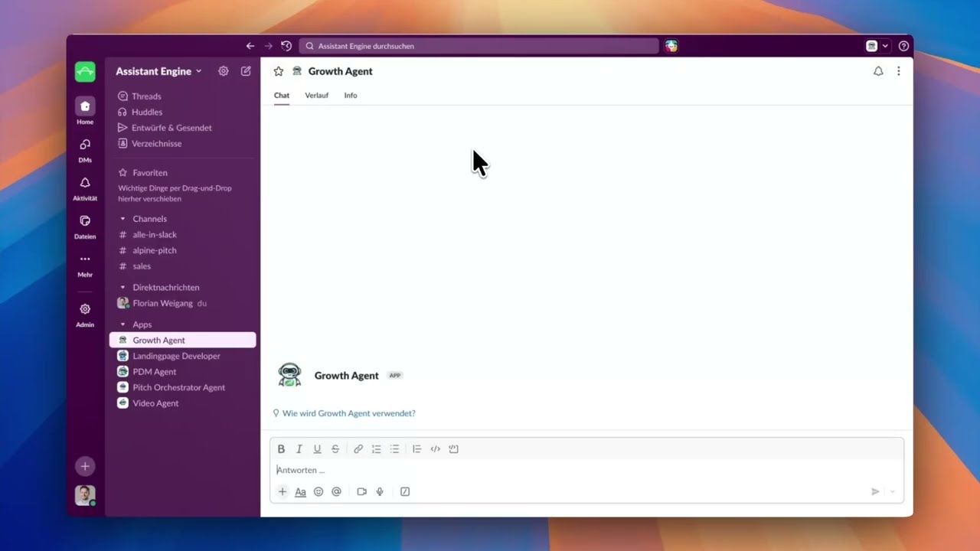Viewport: 980px width, 551px height.
Task: Open the Mehr menu in the rail
Action: click(x=85, y=264)
